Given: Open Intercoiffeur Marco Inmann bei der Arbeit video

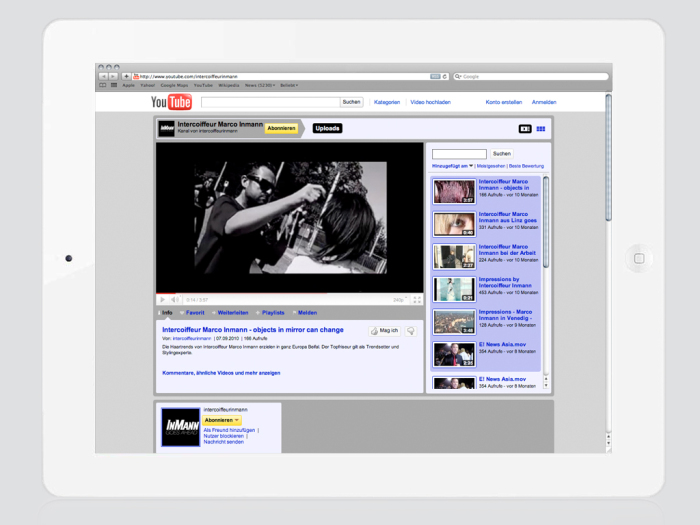Looking at the screenshot, I should click(x=507, y=250).
